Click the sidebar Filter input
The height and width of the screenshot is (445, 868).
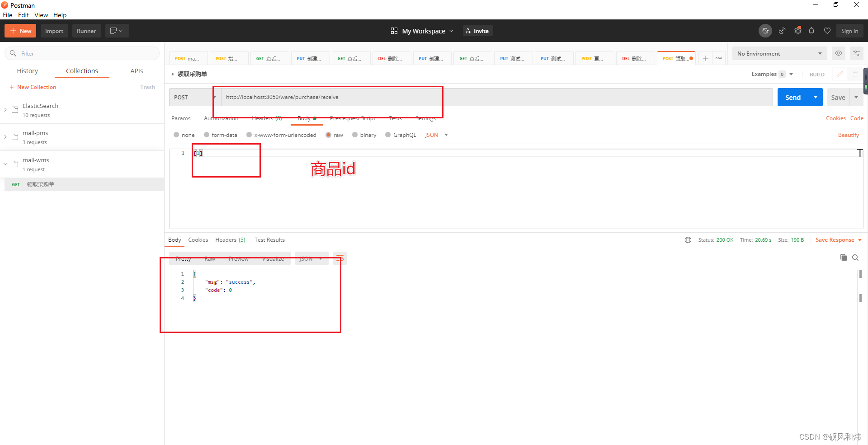click(82, 53)
